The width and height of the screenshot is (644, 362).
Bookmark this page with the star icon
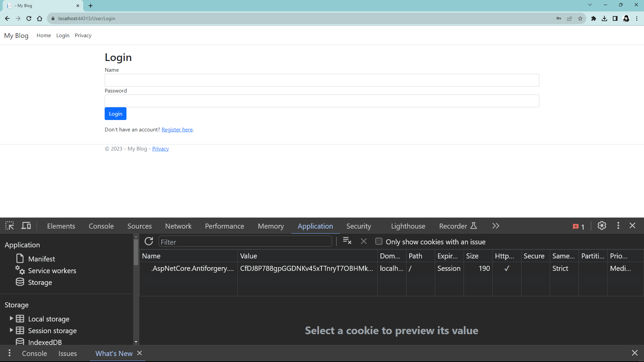(580, 18)
